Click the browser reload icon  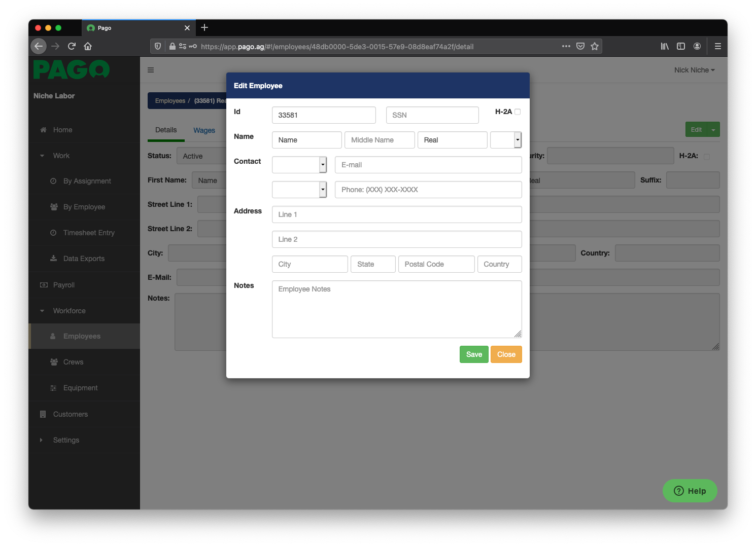pyautogui.click(x=72, y=46)
